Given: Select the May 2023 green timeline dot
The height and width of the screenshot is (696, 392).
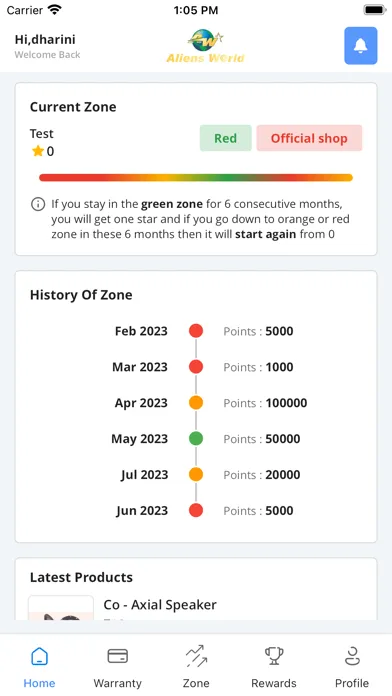Looking at the screenshot, I should point(196,439).
